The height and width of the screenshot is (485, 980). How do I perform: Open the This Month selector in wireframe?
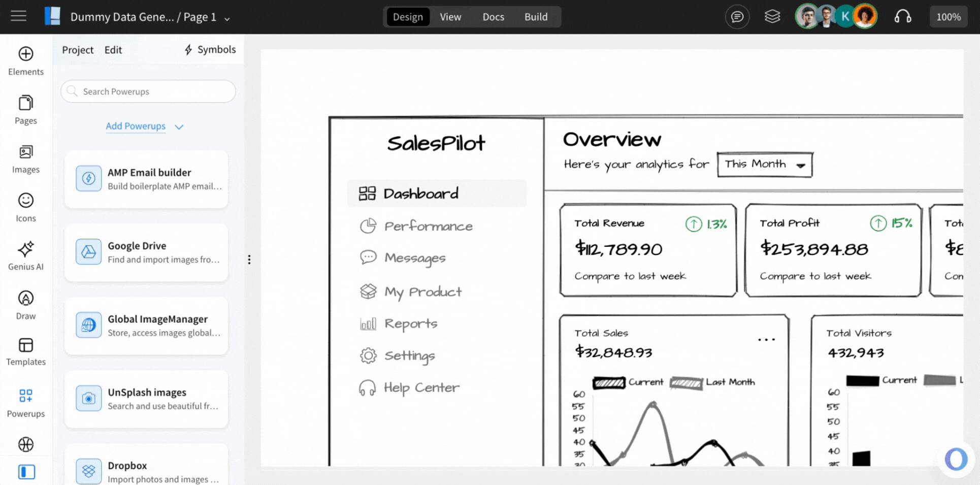pyautogui.click(x=764, y=164)
